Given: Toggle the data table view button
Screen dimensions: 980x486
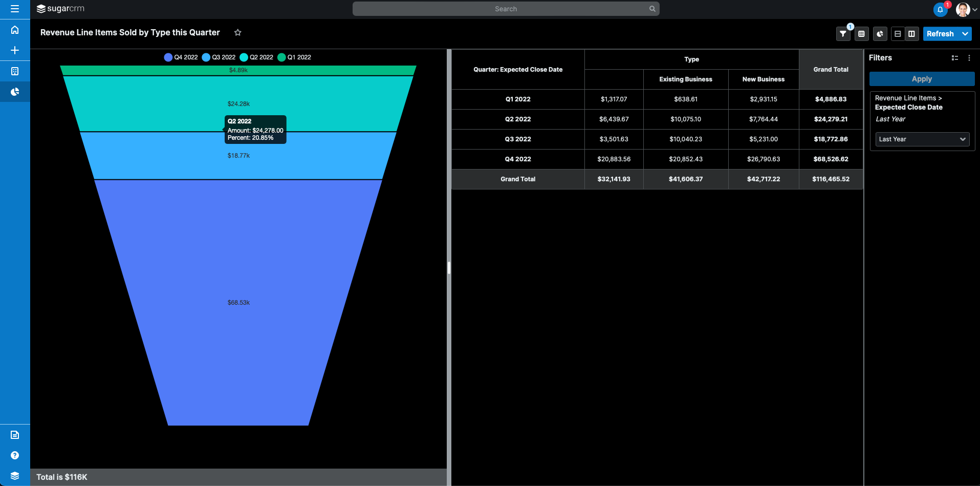Looking at the screenshot, I should pos(861,34).
